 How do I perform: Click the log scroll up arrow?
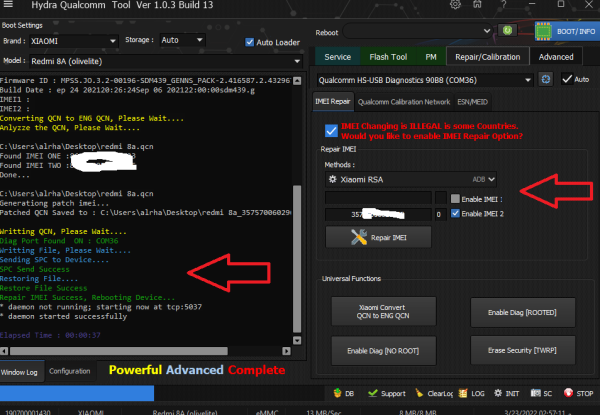click(x=297, y=81)
